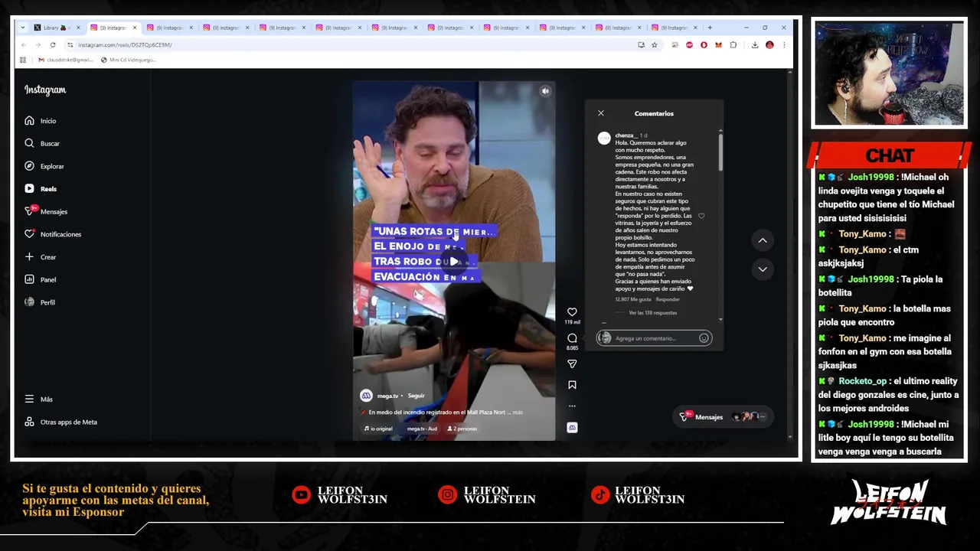Viewport: 980px width, 551px height.
Task: Like the reel with heart icon
Action: (x=572, y=312)
